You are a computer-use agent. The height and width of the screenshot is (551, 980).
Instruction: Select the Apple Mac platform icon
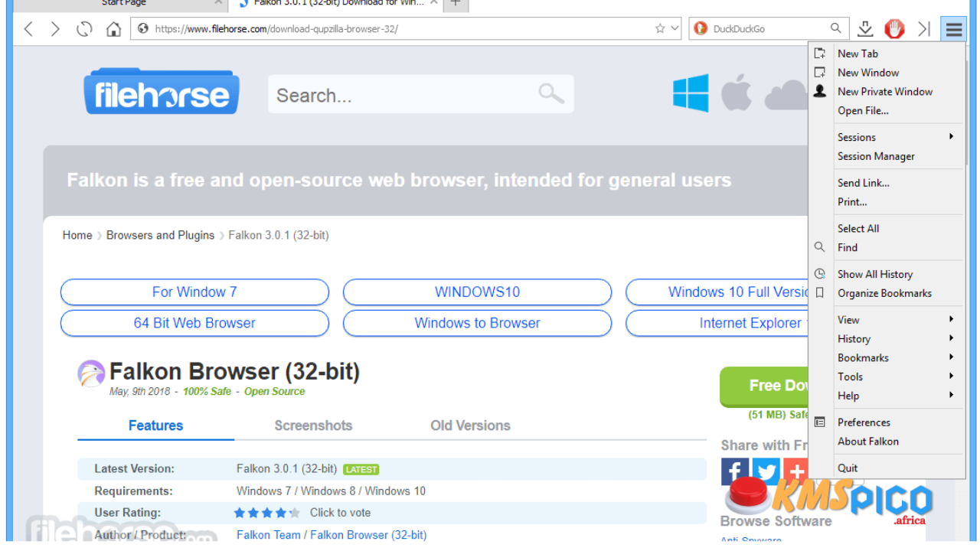click(x=736, y=93)
